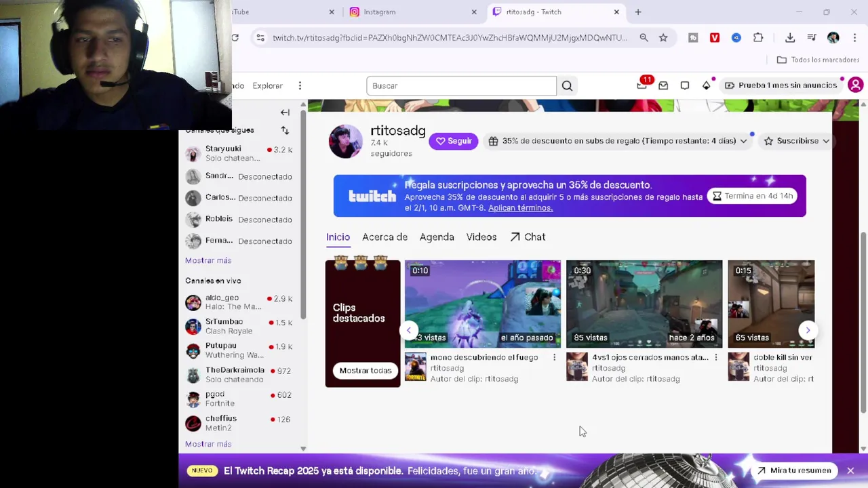Open aldo_geo live channel

coord(239,302)
